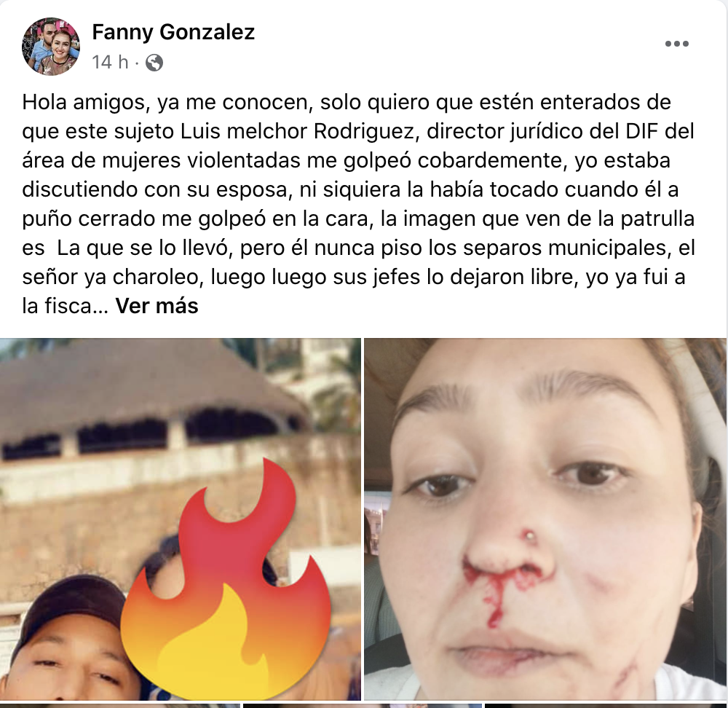Open the photo showing the thatched-roof building
Screen dimensions: 728x708
[180, 519]
